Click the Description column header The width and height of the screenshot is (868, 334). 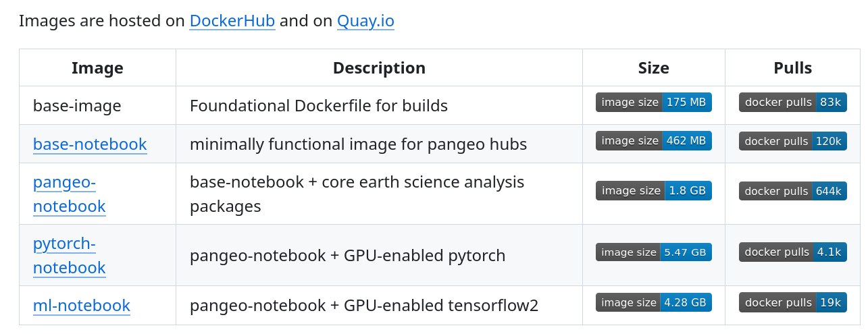point(379,68)
